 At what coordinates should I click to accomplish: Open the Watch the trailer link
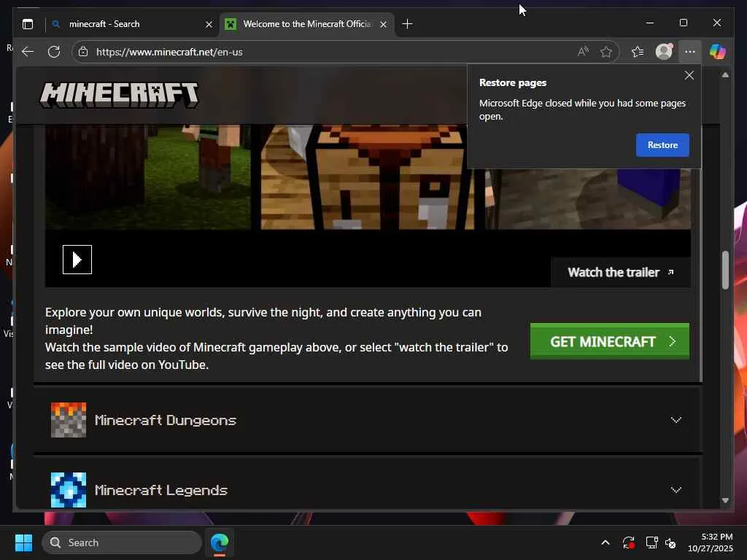coord(620,273)
